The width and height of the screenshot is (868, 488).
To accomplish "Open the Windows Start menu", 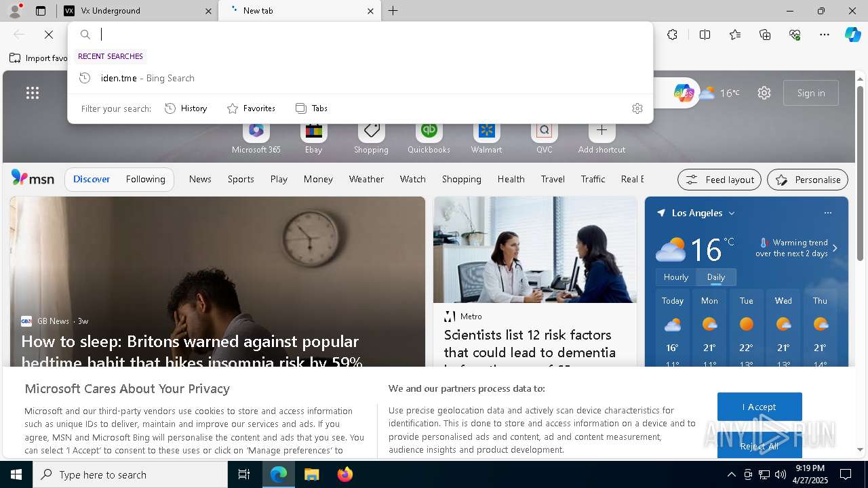I will point(16,474).
